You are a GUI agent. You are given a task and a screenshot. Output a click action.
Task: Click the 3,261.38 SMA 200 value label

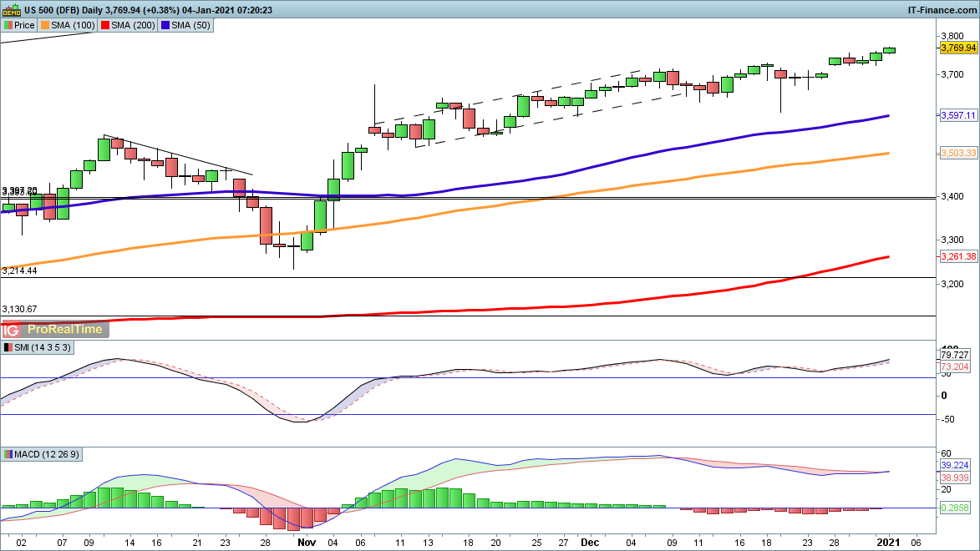[958, 256]
